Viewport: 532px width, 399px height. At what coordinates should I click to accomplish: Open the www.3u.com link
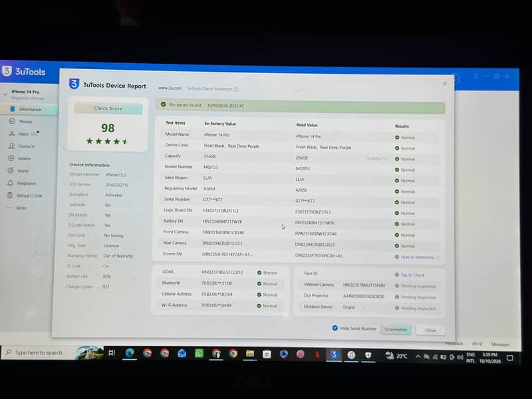pyautogui.click(x=170, y=88)
